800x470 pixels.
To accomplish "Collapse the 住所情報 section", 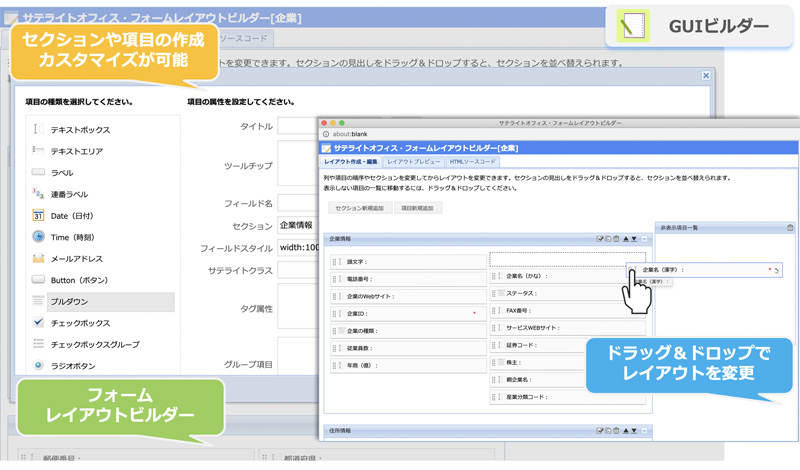I will click(644, 431).
